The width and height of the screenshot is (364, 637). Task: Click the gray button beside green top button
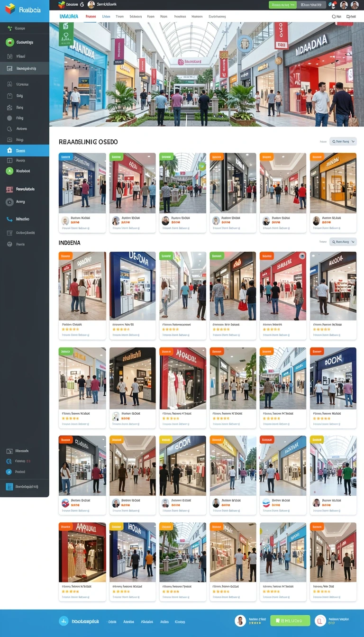(312, 5)
